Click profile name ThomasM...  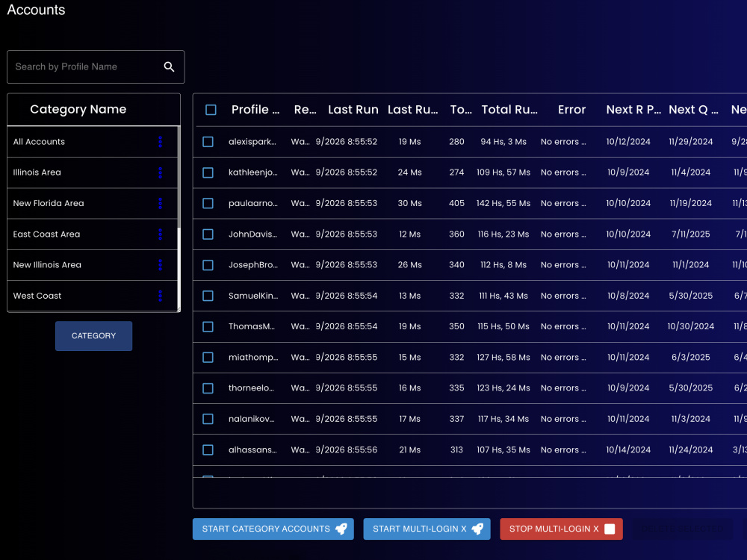(252, 326)
